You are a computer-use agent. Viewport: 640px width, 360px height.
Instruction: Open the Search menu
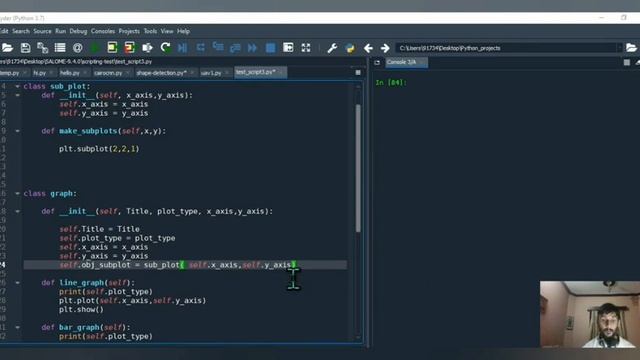point(21,31)
